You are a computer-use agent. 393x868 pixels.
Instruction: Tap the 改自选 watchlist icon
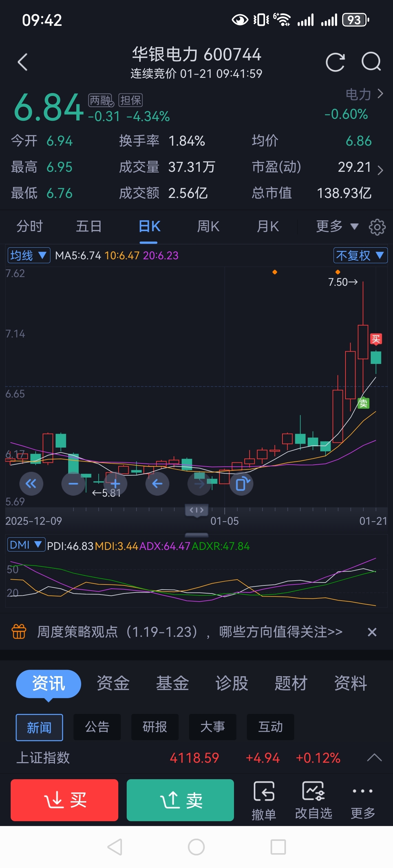pyautogui.click(x=314, y=800)
